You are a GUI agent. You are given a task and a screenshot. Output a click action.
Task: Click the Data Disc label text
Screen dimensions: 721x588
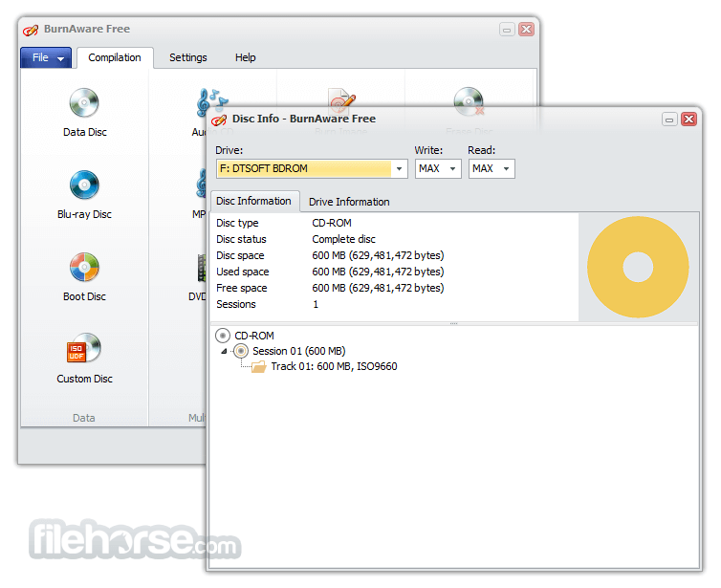pyautogui.click(x=84, y=132)
